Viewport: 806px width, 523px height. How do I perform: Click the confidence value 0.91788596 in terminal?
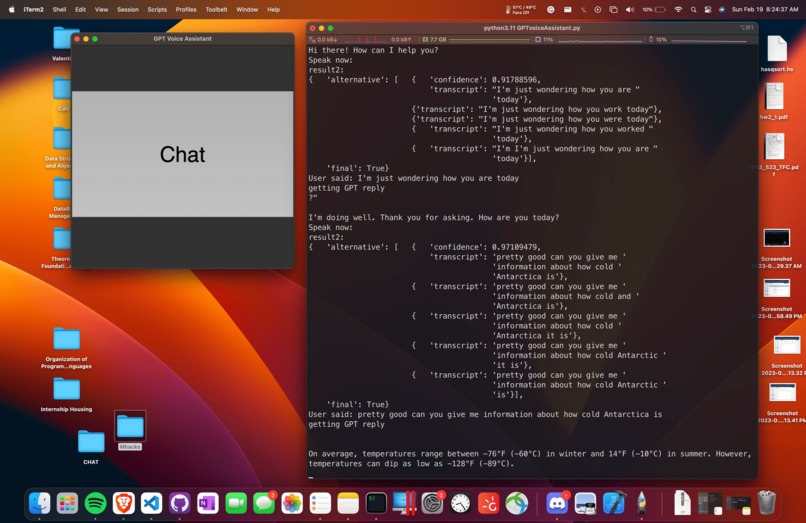[514, 80]
